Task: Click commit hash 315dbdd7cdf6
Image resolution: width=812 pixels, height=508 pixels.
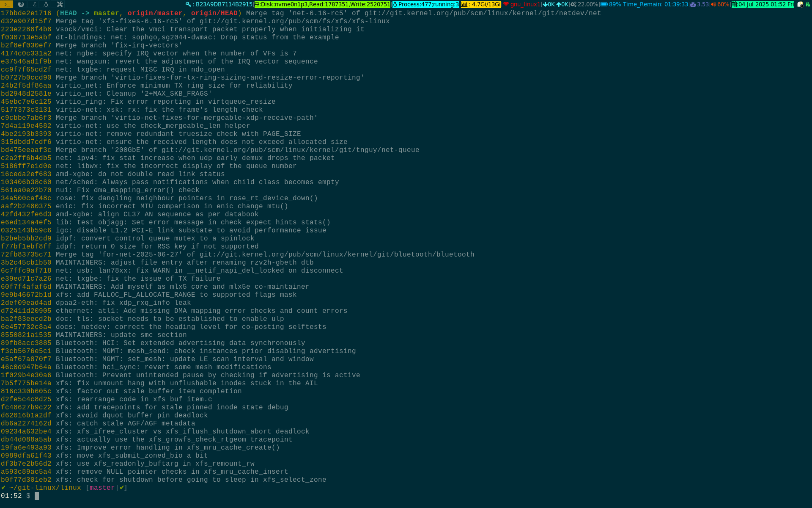Action: [x=26, y=142]
